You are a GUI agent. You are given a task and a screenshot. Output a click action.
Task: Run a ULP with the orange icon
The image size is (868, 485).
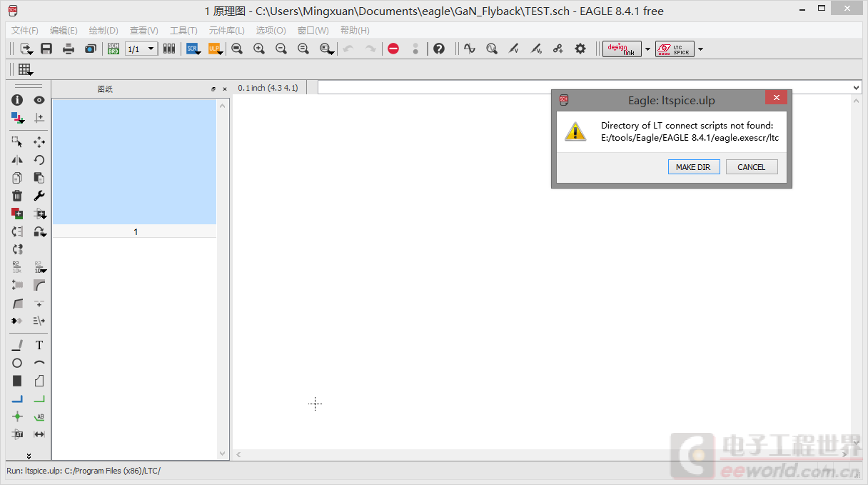click(216, 49)
